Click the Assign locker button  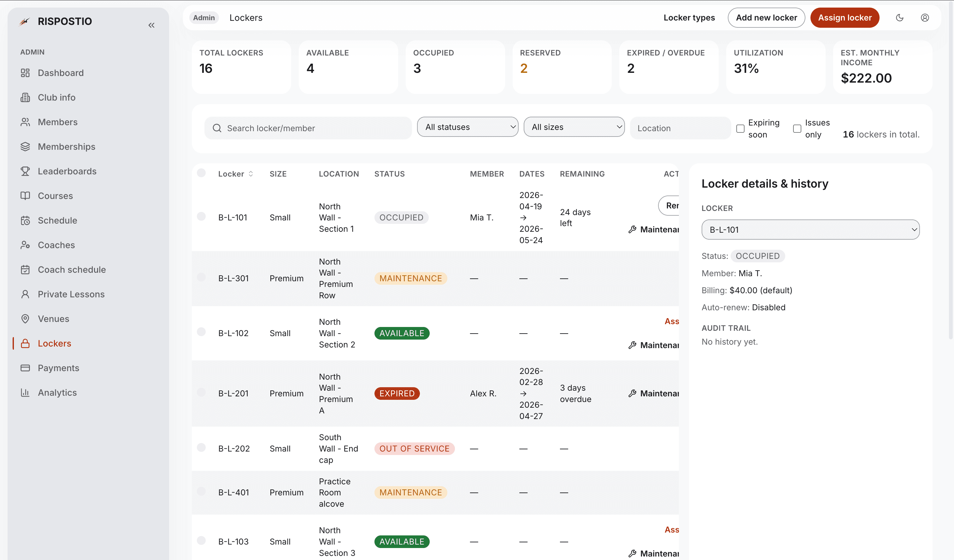pyautogui.click(x=845, y=17)
